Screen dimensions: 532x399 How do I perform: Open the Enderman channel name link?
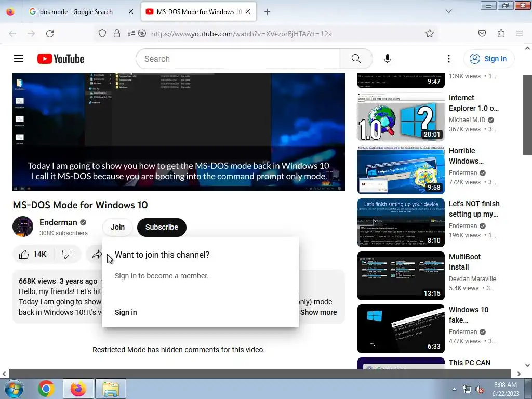point(58,222)
